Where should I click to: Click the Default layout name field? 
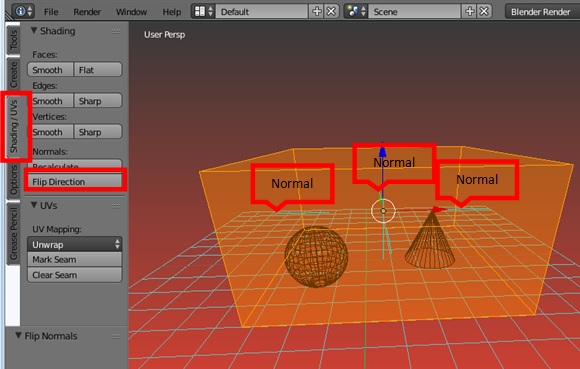pyautogui.click(x=262, y=11)
